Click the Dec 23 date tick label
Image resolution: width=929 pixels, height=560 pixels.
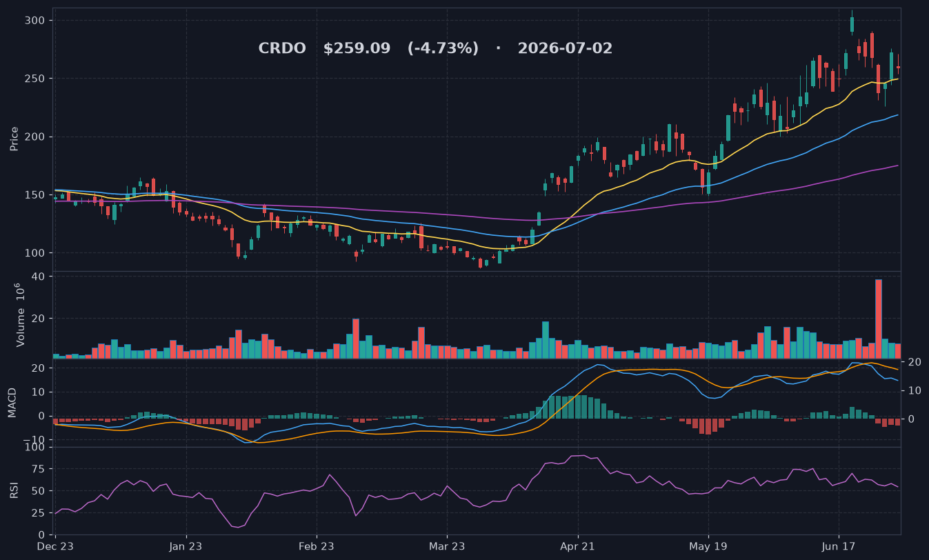(x=55, y=546)
